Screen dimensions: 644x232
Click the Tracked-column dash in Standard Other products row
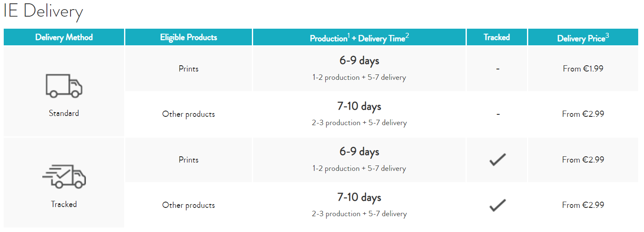[498, 114]
